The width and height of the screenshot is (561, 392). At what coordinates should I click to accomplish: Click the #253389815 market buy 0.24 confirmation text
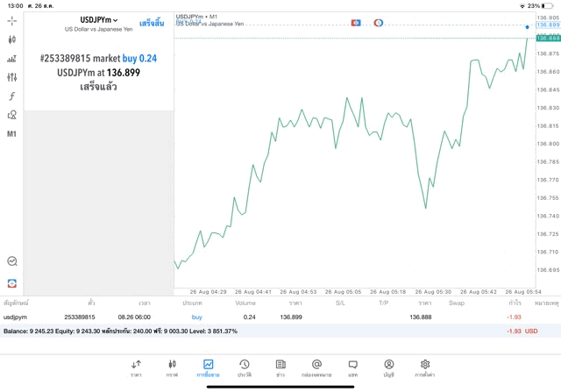tap(98, 59)
